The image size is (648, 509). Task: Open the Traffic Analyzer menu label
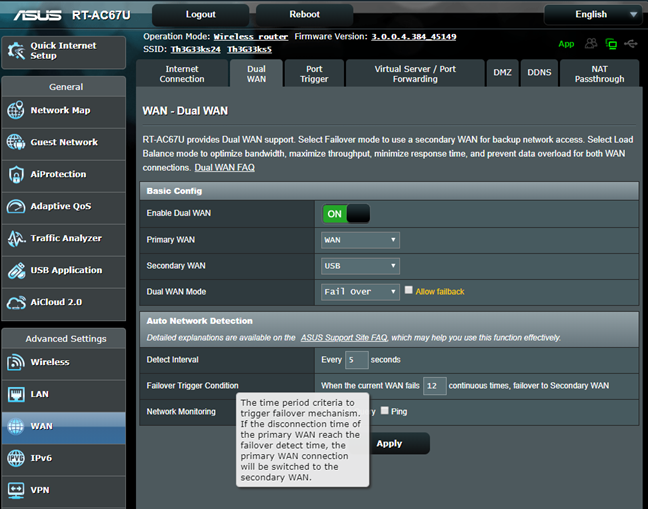point(66,238)
